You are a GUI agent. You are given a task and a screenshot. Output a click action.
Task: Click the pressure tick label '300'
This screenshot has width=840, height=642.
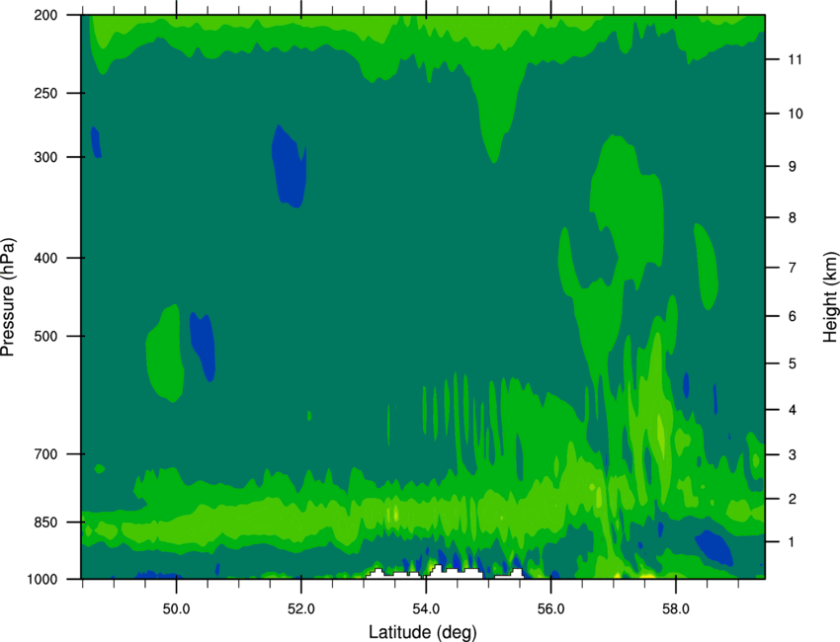pos(45,157)
